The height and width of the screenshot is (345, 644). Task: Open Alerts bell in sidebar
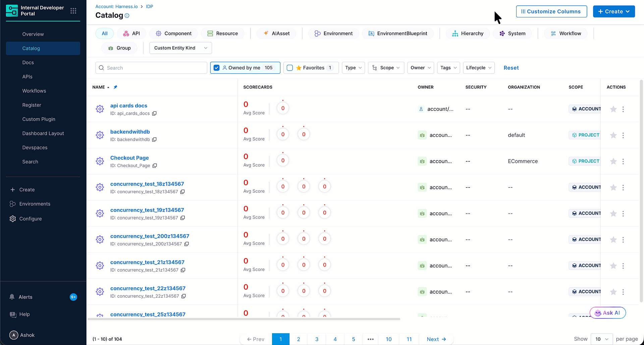[x=12, y=297]
